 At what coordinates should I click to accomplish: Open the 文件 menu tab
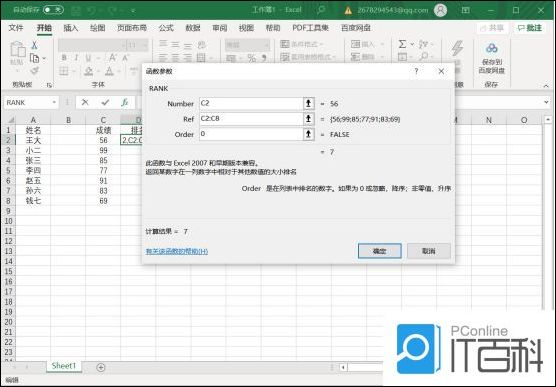pyautogui.click(x=16, y=28)
